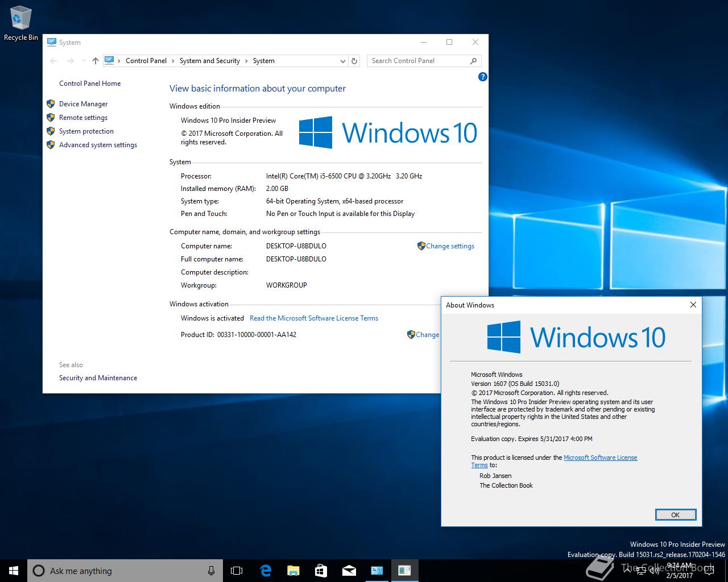The image size is (728, 582).
Task: Click the Cortana microphone icon
Action: coord(211,571)
